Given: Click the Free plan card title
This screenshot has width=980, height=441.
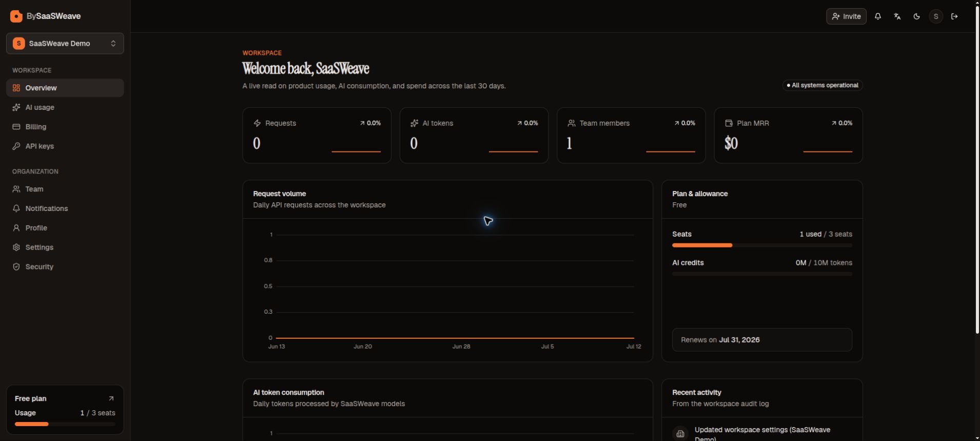Looking at the screenshot, I should (x=31, y=398).
